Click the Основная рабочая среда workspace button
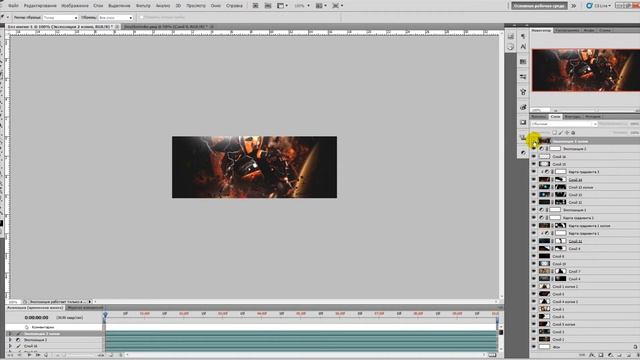Image resolution: width=640 pixels, height=360 pixels. pyautogui.click(x=539, y=6)
